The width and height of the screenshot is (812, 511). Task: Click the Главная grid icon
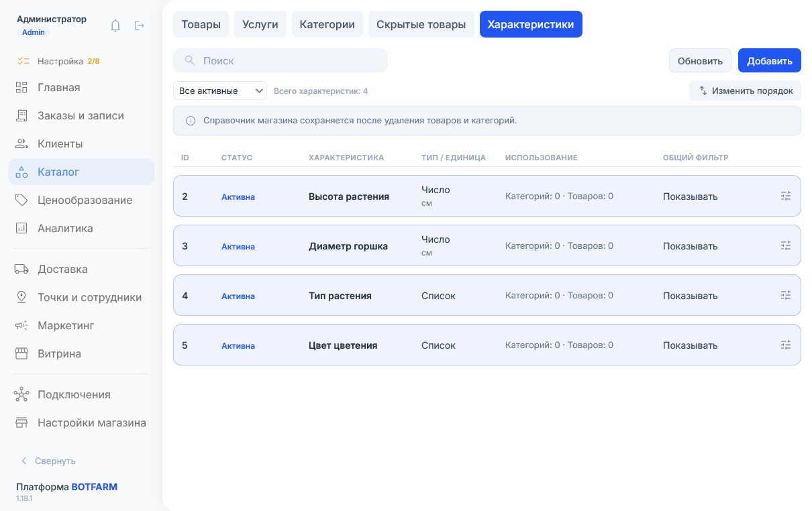pos(21,87)
